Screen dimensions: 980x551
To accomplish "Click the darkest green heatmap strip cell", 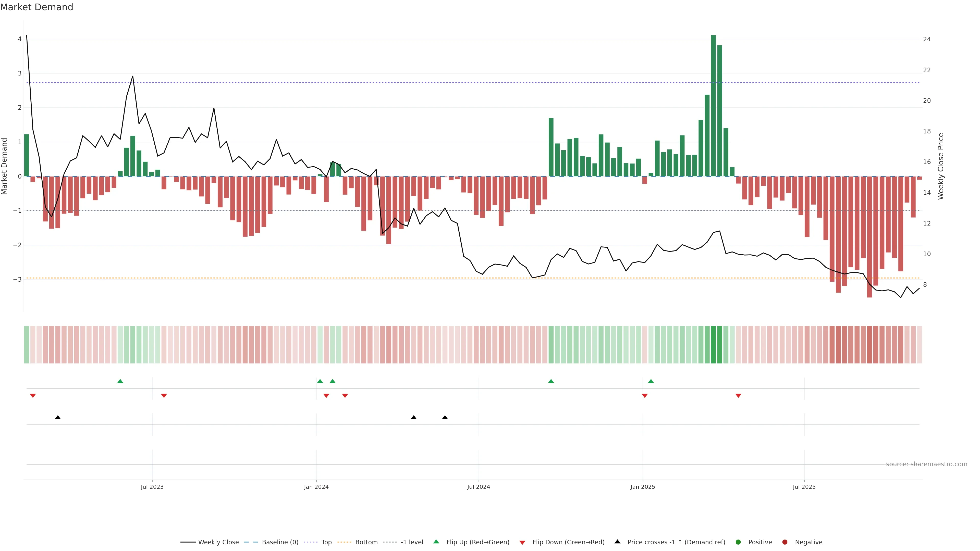I will tap(713, 345).
